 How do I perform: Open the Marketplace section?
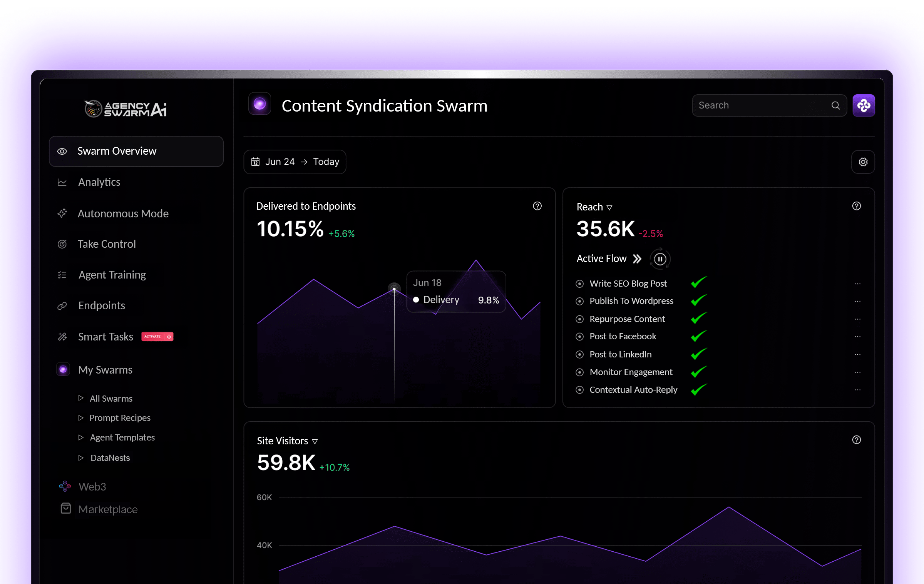(108, 509)
